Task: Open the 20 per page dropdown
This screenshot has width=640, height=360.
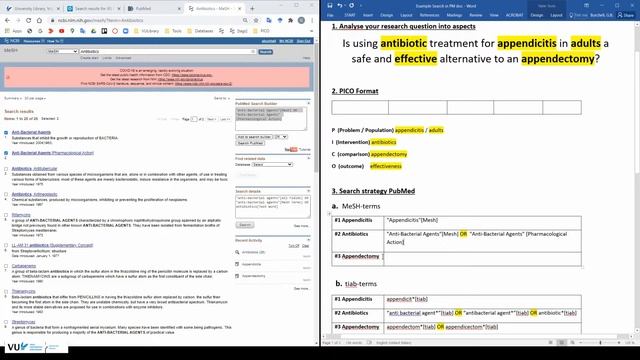Action: (x=35, y=98)
